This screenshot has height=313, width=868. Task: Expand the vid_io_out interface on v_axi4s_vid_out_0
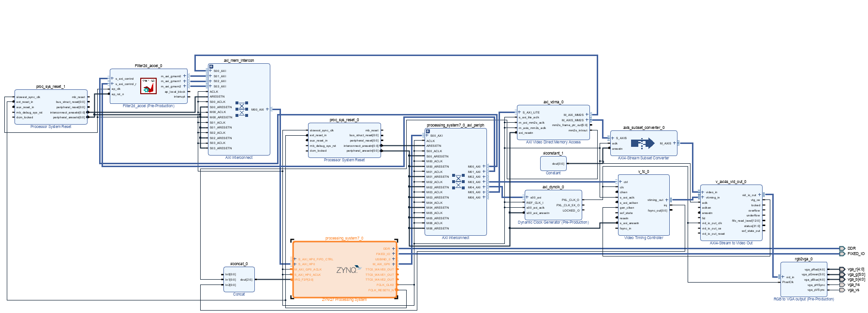760,195
